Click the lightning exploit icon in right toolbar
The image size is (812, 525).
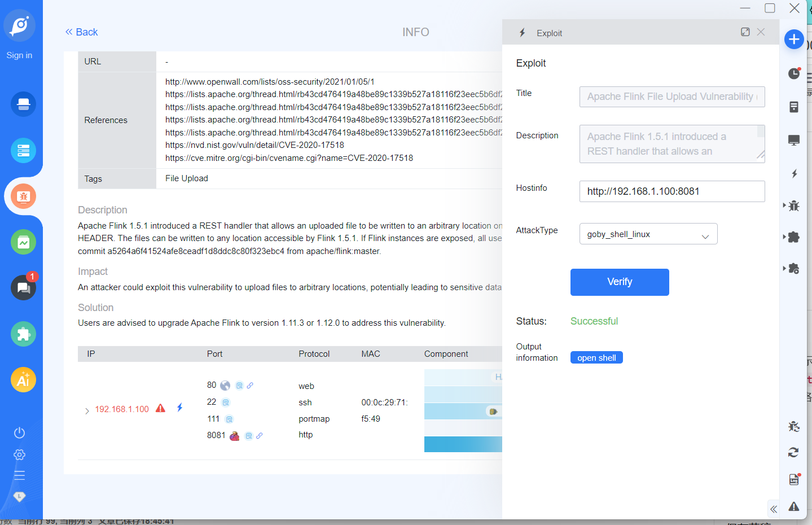click(x=794, y=173)
